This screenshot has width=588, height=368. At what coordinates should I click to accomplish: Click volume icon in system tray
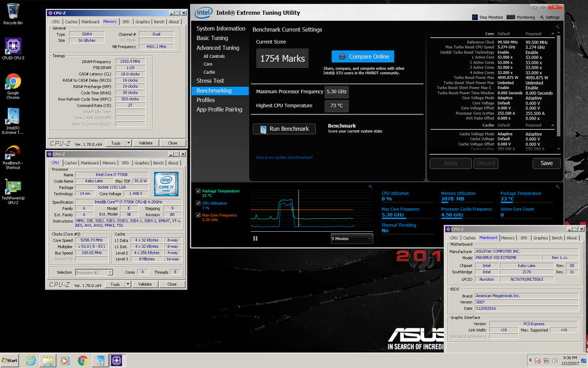tap(555, 360)
